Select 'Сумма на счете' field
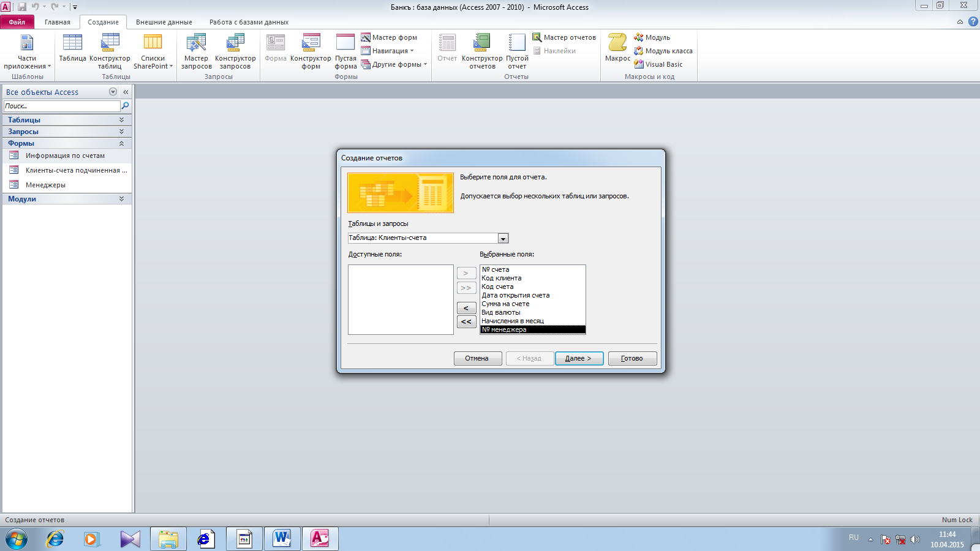The height and width of the screenshot is (551, 980). coord(532,304)
